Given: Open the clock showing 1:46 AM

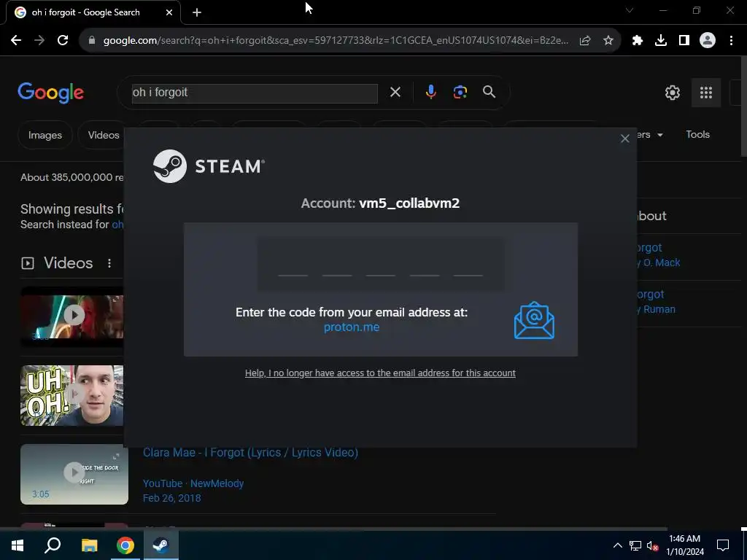Looking at the screenshot, I should (684, 545).
